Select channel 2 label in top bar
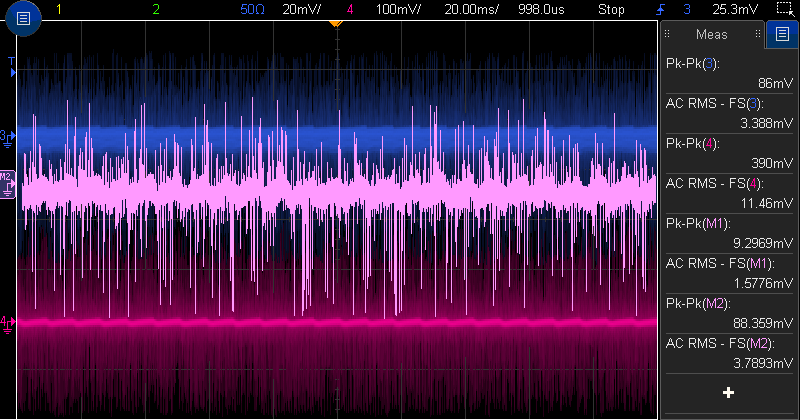Viewport: 800px width, 420px height. pos(156,9)
